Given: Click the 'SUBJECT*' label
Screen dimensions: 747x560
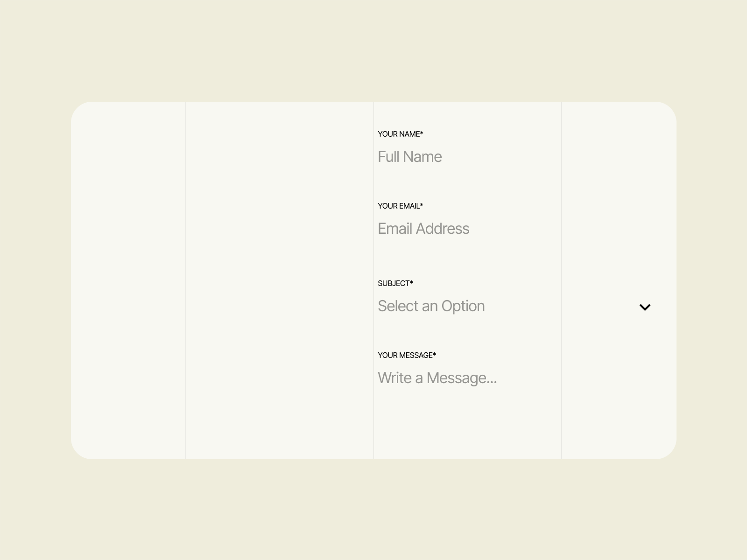Looking at the screenshot, I should point(395,283).
